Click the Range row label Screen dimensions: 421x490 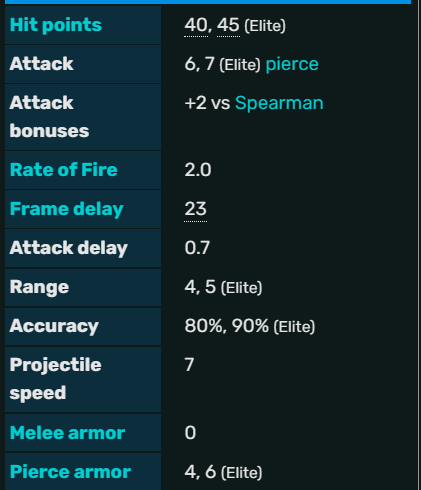click(x=39, y=287)
